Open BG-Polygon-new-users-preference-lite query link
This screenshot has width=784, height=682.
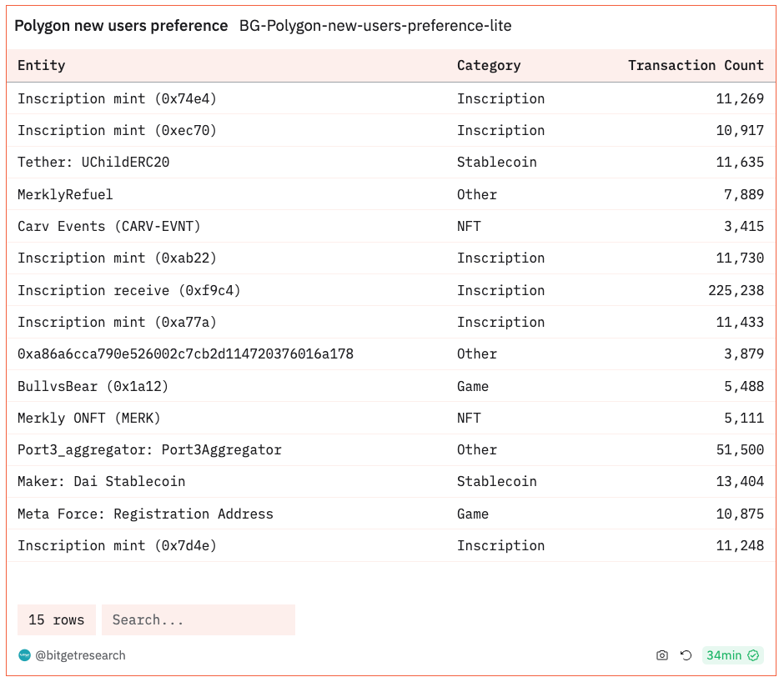[375, 26]
